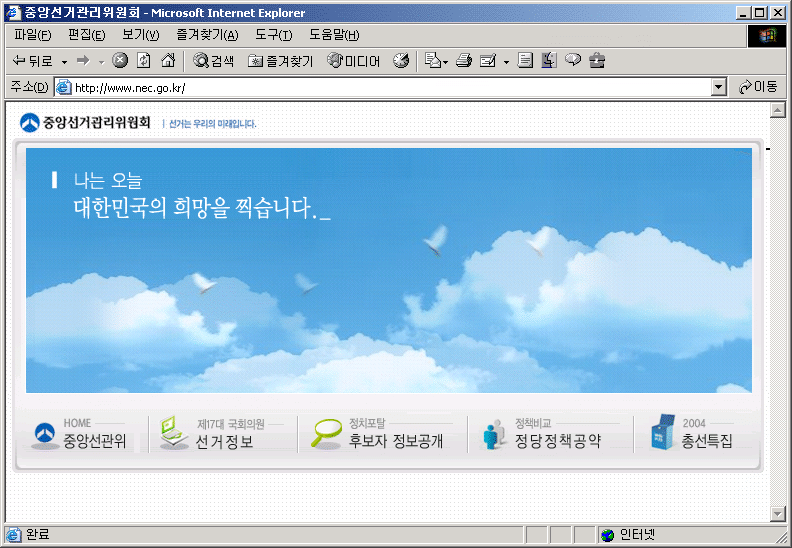The image size is (792, 548).
Task: Click the Mail icon in toolbar
Action: pyautogui.click(x=432, y=61)
